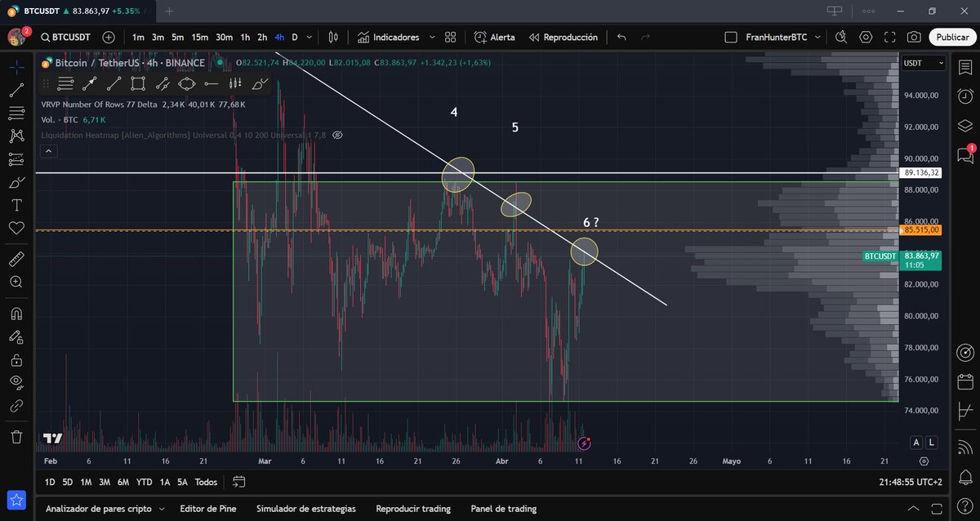
Task: Select horizontal line tool in floating toolbar
Action: [x=211, y=83]
